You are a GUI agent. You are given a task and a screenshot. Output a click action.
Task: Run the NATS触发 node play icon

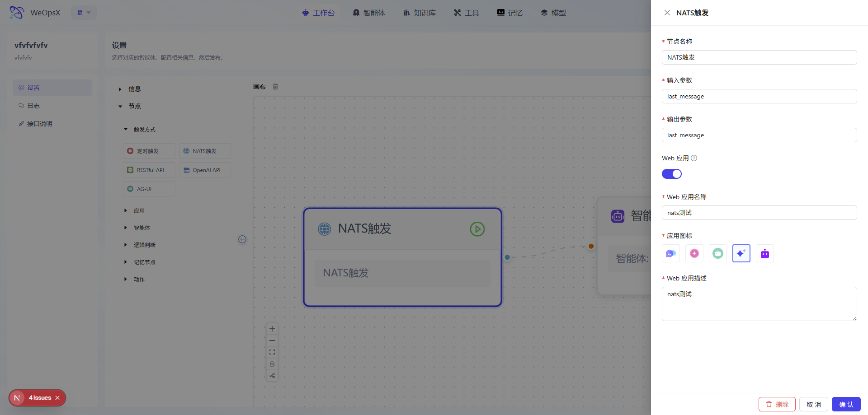point(477,229)
